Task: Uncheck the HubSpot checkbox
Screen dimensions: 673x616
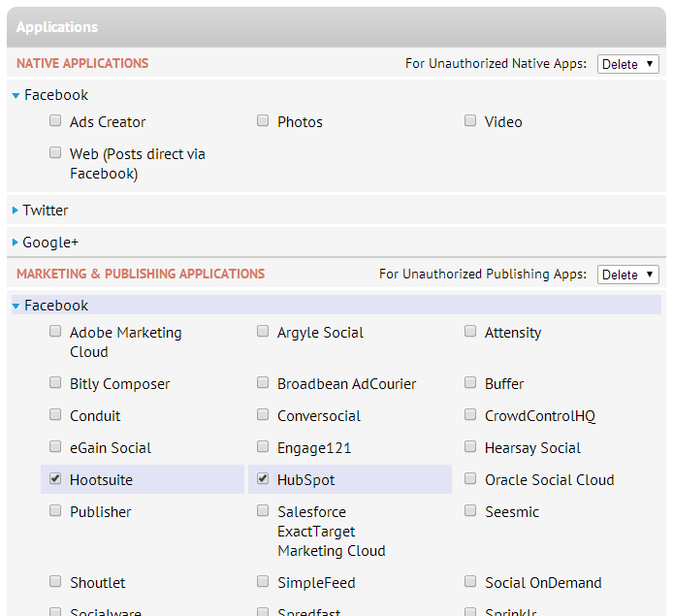Action: click(x=263, y=478)
